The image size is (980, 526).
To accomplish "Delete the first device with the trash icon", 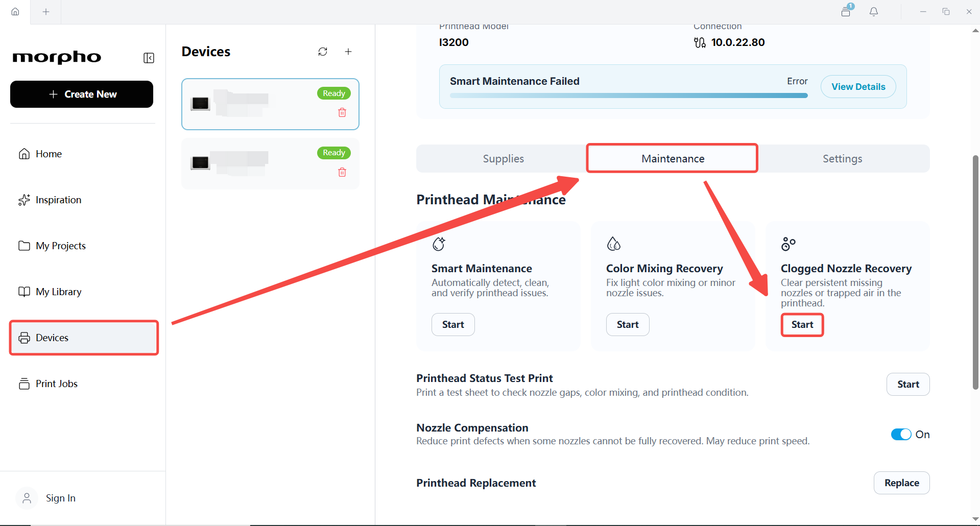I will 342,112.
